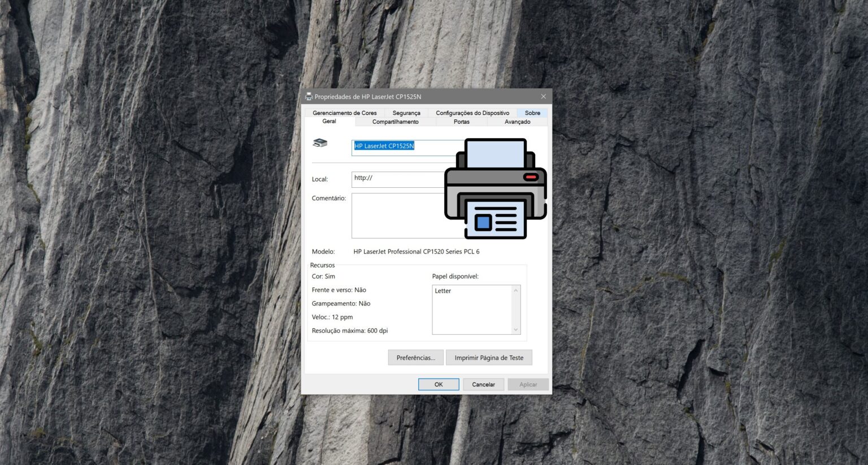Click the printer icon beside the name field
868x465 pixels.
pyautogui.click(x=320, y=143)
